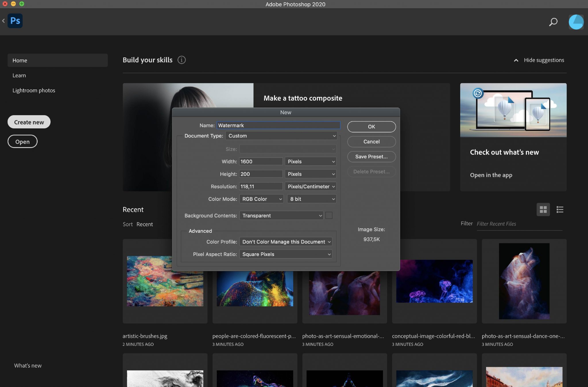Select Learn in the left sidebar
The width and height of the screenshot is (588, 387).
pyautogui.click(x=19, y=75)
